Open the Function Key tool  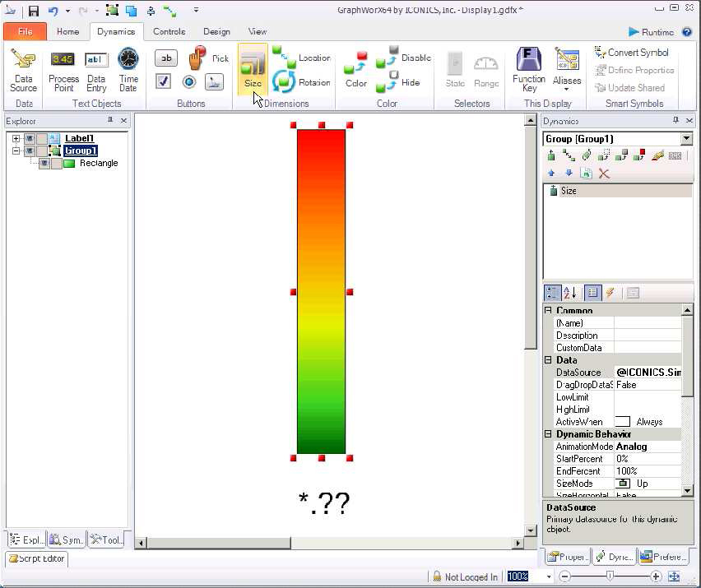pos(528,69)
